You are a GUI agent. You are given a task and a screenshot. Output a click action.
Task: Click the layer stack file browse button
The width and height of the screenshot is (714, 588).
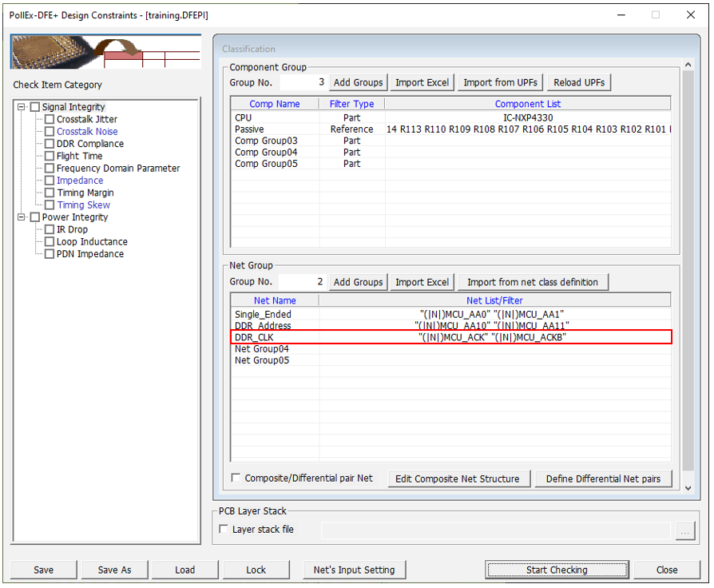tap(684, 530)
